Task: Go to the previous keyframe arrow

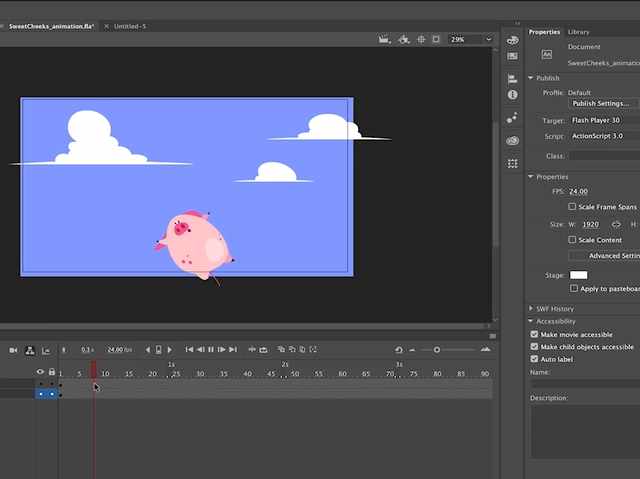Action: click(148, 350)
